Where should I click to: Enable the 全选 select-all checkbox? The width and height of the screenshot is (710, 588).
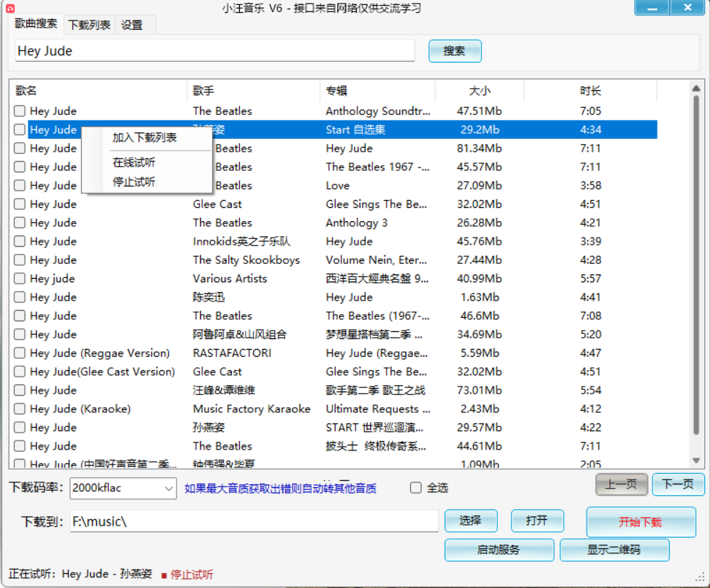coord(416,488)
